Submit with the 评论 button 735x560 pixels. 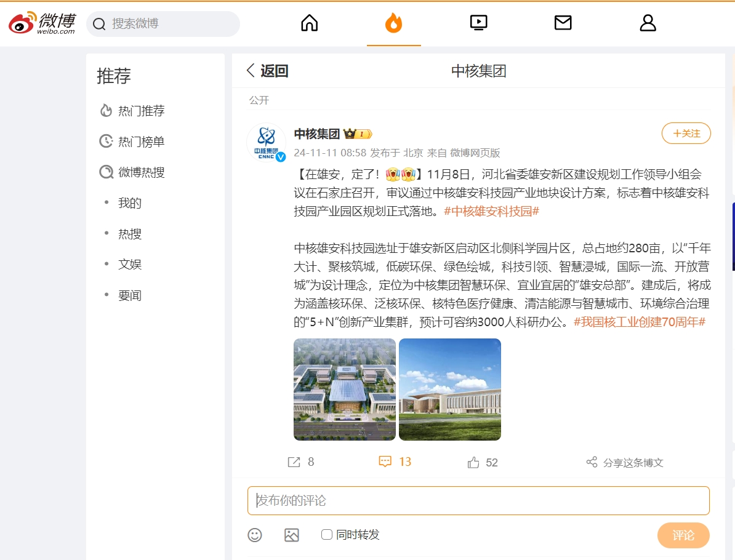[x=683, y=535]
